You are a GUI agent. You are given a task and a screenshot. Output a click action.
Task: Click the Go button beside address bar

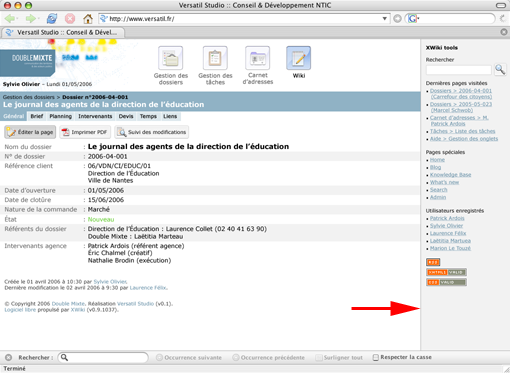pyautogui.click(x=397, y=19)
